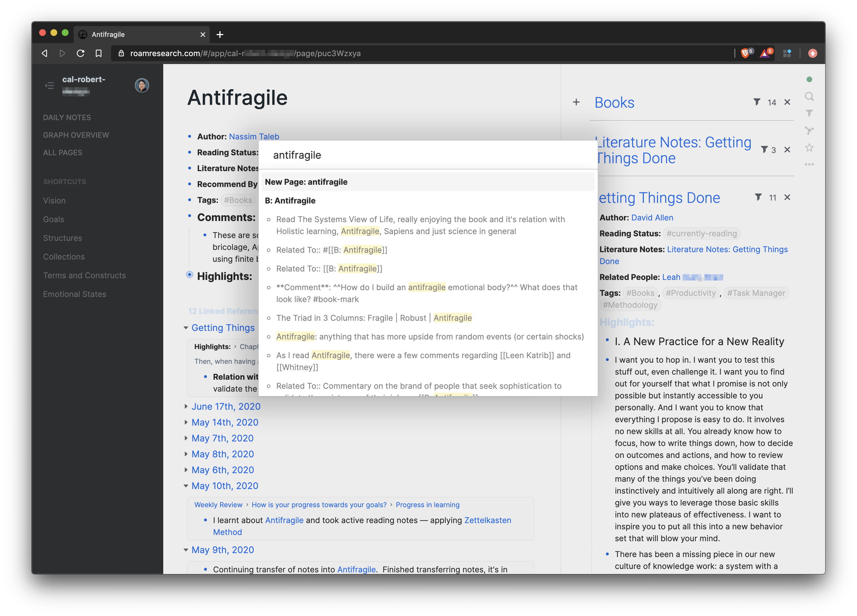Expand the May 14th, 2020 reference
Image resolution: width=857 pixels, height=616 pixels.
186,422
